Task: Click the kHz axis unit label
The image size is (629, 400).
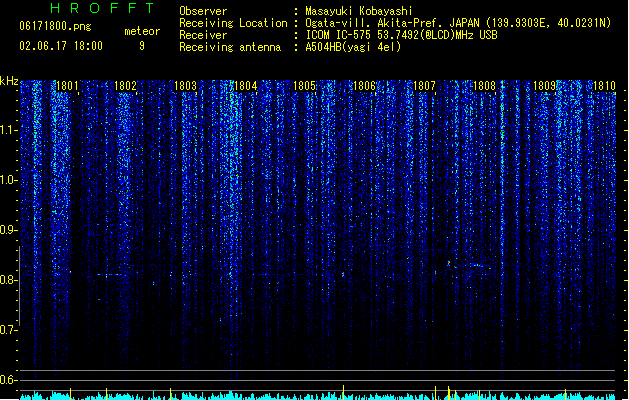Action: [9, 81]
